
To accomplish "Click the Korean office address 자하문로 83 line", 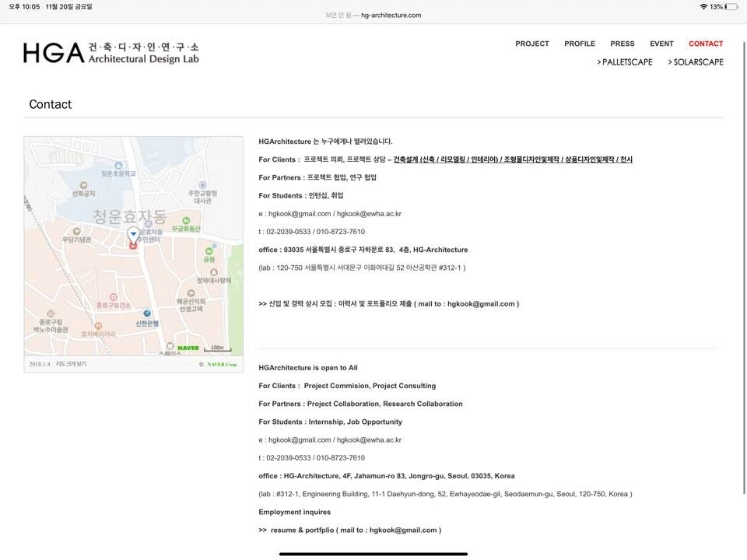I will point(363,250).
